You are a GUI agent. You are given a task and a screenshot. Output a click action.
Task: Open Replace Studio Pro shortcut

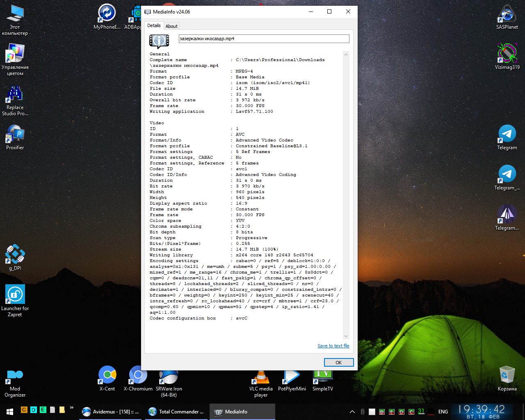pos(15,100)
